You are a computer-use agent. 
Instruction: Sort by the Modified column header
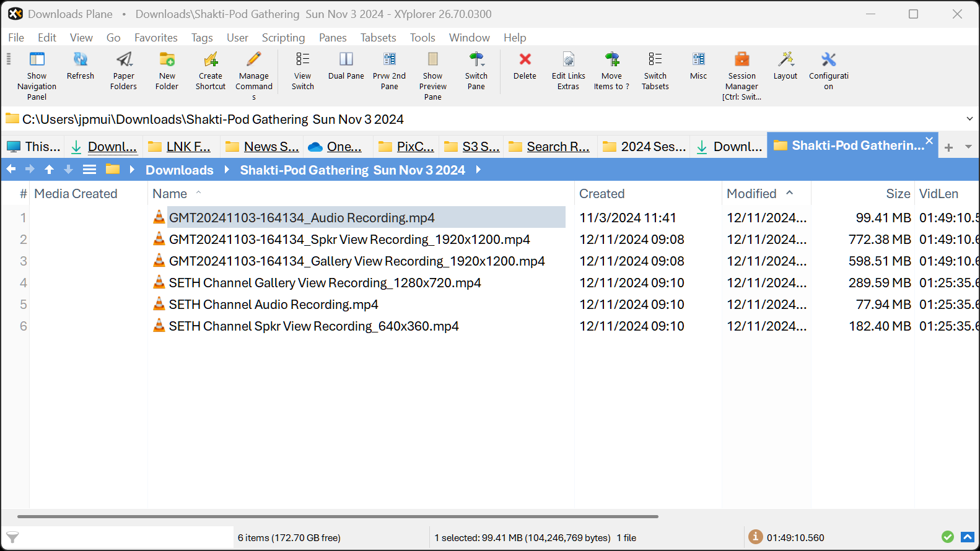point(751,194)
